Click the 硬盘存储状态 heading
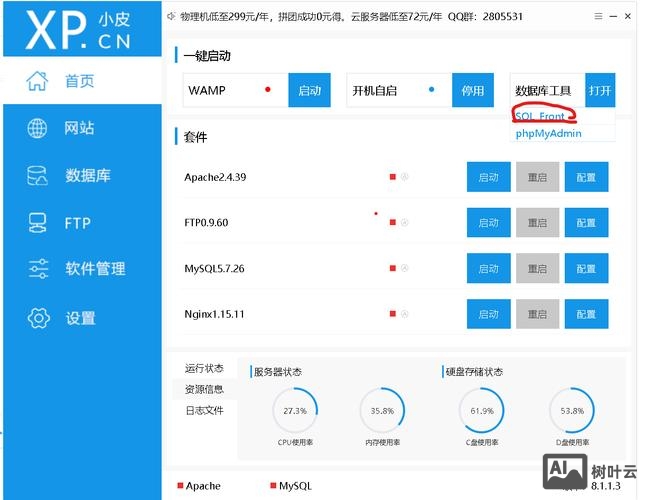Screen dimensions: 645x500 [474, 371]
